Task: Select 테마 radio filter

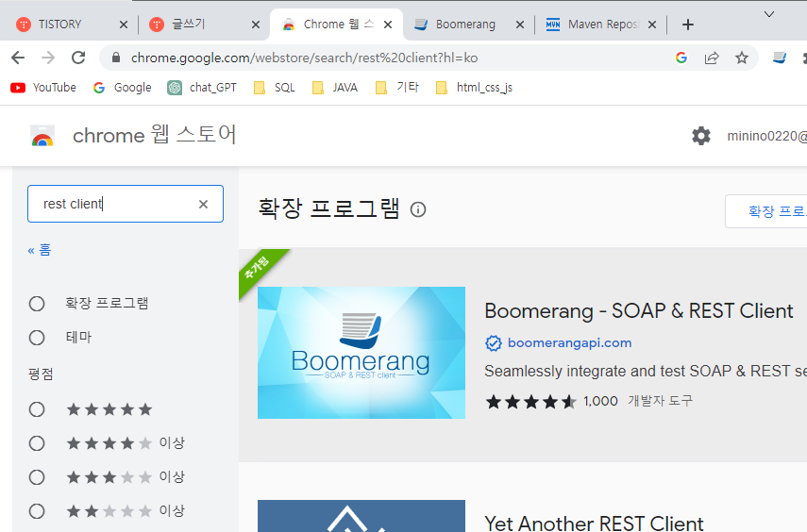Action: click(37, 338)
